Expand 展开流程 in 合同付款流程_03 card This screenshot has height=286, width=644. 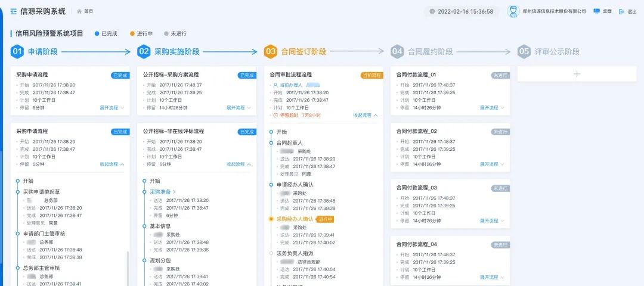[492, 221]
